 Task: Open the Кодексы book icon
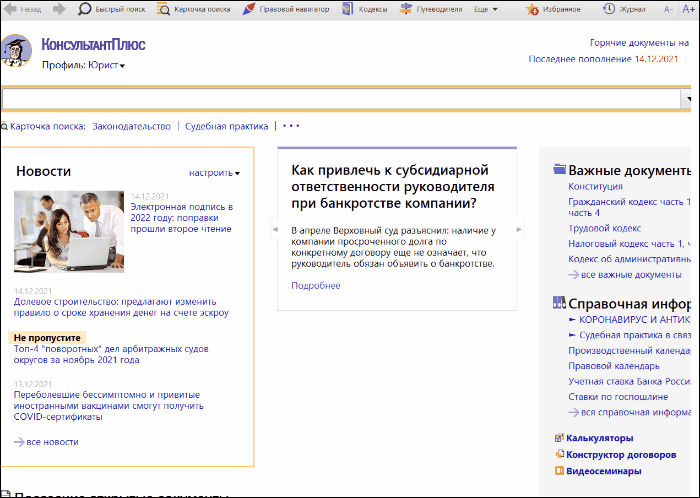pyautogui.click(x=348, y=9)
